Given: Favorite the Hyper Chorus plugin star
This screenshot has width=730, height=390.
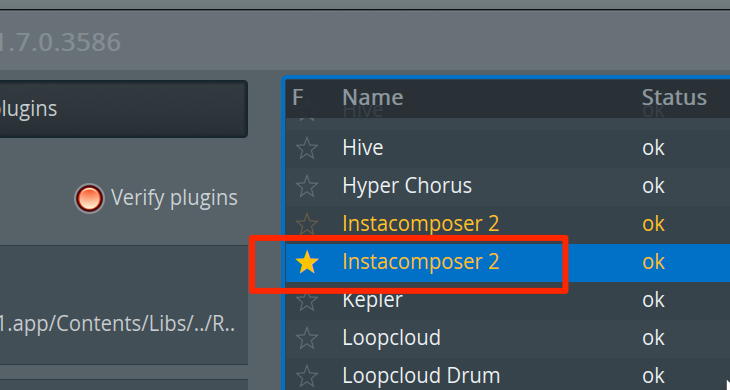Looking at the screenshot, I should 307,186.
